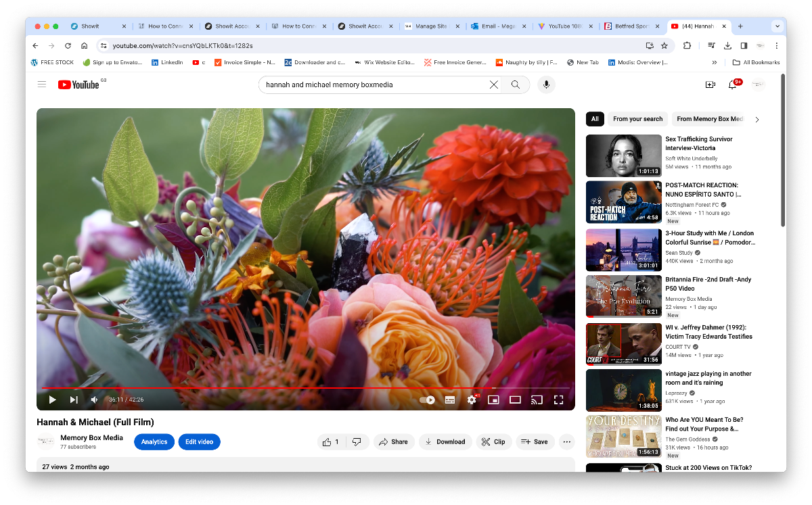
Task: Open YouTube notifications bell
Action: tap(732, 85)
